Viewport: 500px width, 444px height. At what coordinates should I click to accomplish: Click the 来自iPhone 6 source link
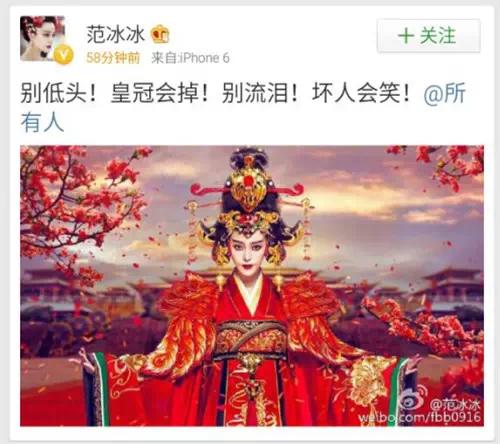click(190, 58)
